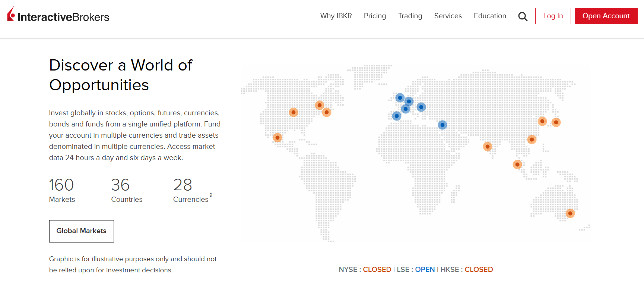This screenshot has height=291, width=644.
Task: Open the Services menu
Action: [x=448, y=16]
